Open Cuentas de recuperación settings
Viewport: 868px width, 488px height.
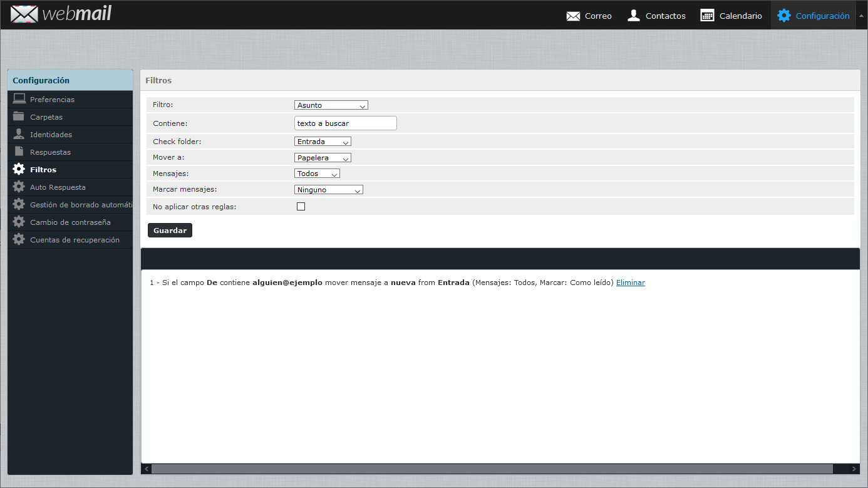coord(70,240)
